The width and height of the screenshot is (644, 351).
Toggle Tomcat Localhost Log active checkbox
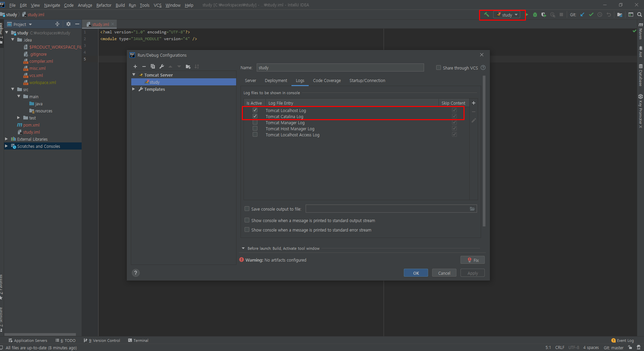(255, 110)
